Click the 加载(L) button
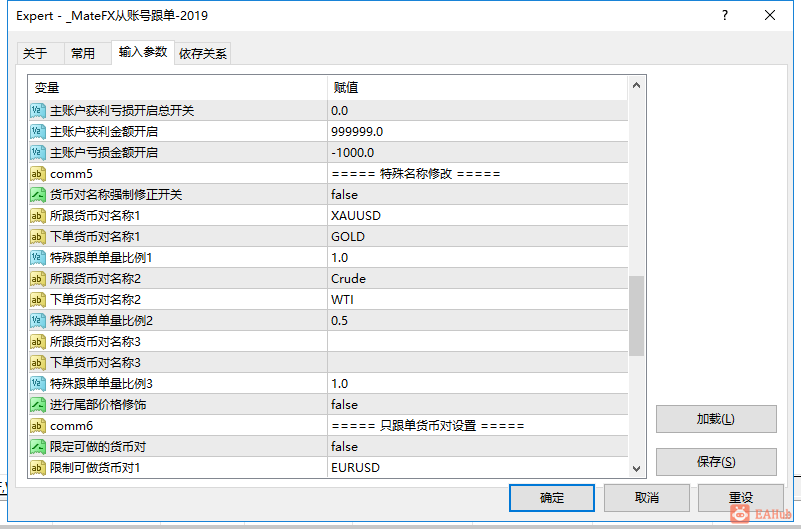 716,419
